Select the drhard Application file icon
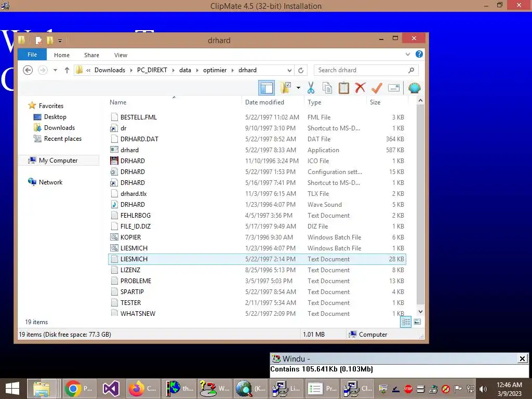This screenshot has height=399, width=532. [x=114, y=150]
